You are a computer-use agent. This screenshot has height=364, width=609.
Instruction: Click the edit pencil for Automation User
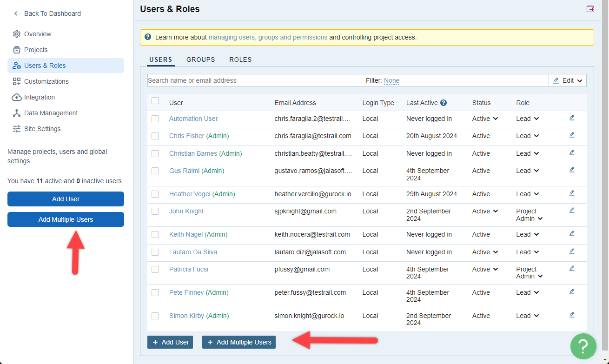[572, 118]
